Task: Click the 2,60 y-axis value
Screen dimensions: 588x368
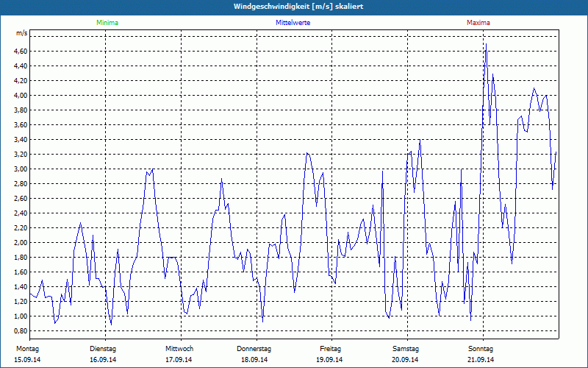Action: pyautogui.click(x=21, y=198)
